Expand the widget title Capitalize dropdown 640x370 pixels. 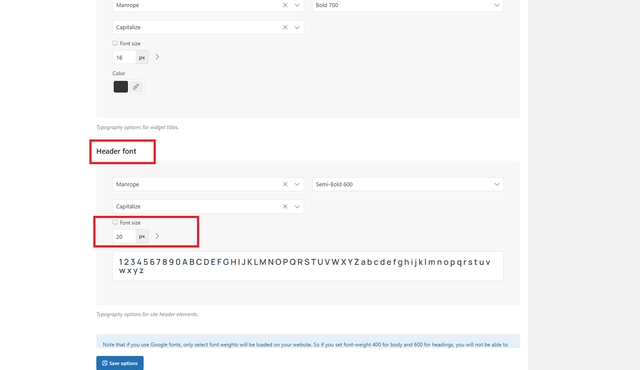pos(297,27)
